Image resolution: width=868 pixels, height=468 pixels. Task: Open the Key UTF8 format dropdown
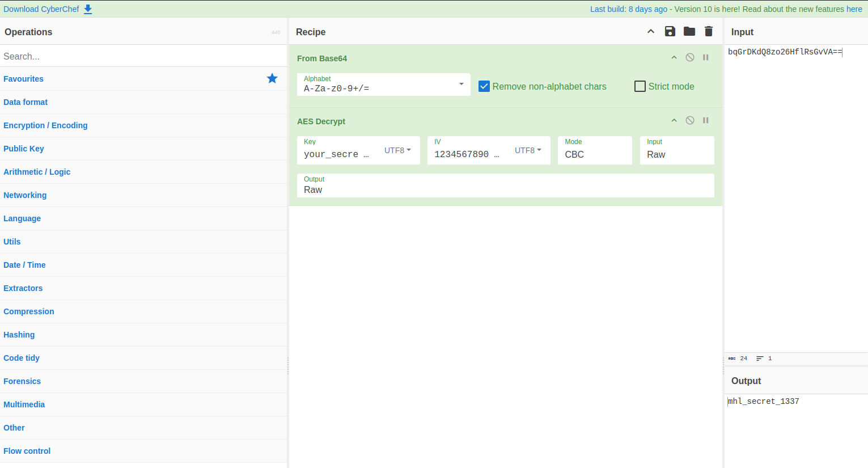click(397, 150)
